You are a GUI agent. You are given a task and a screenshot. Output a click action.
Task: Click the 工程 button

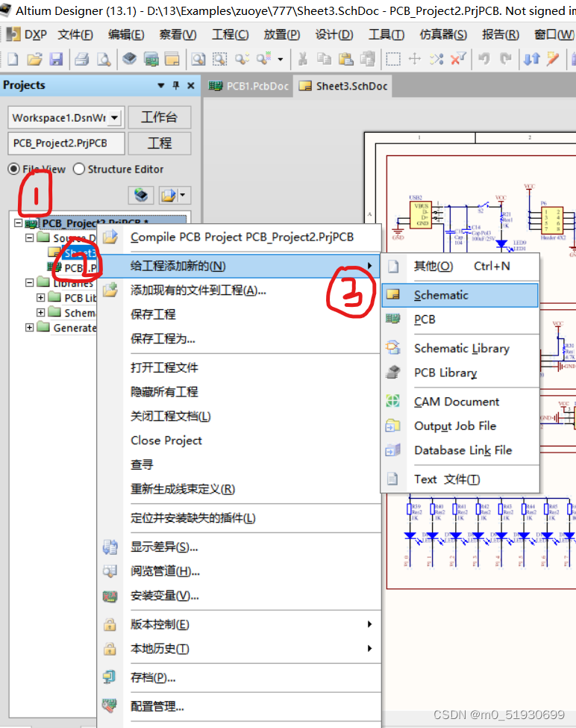(x=159, y=143)
